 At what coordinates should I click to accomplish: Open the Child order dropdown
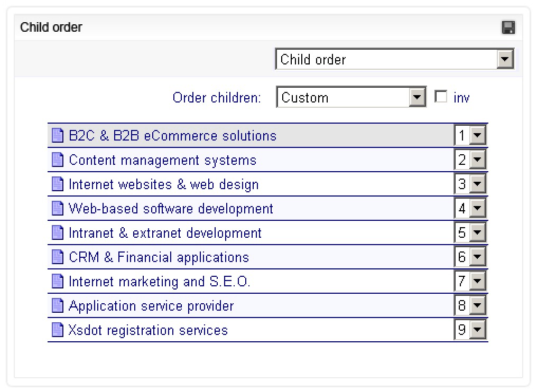tap(506, 59)
